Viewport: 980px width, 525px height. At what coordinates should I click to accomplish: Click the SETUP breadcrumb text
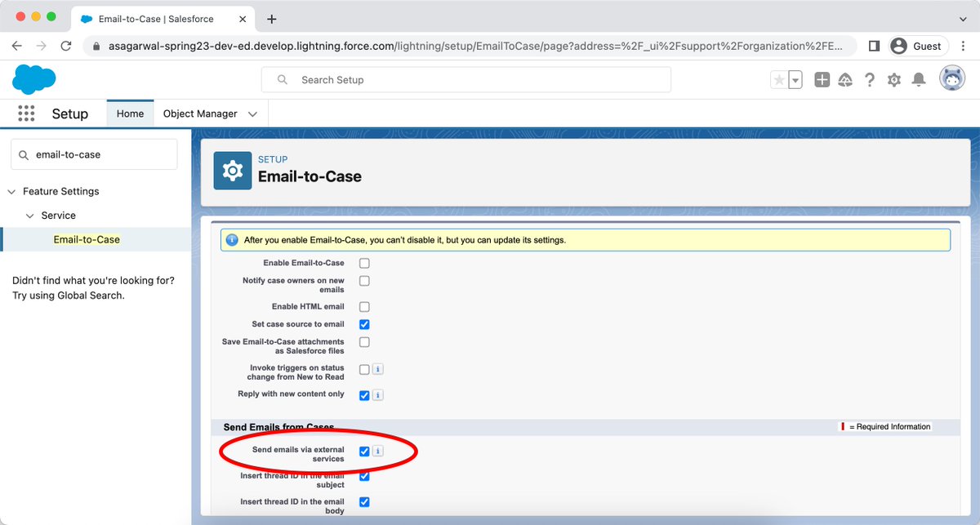tap(273, 159)
